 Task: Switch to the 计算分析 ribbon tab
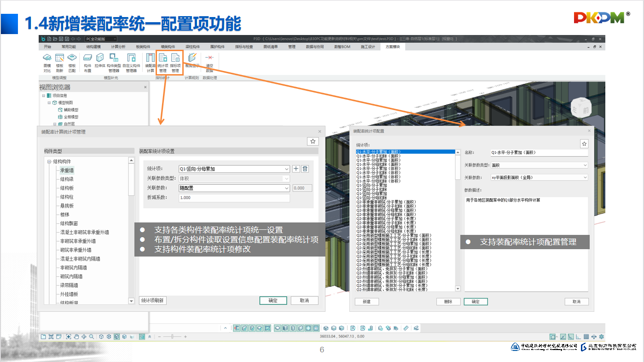tap(118, 47)
